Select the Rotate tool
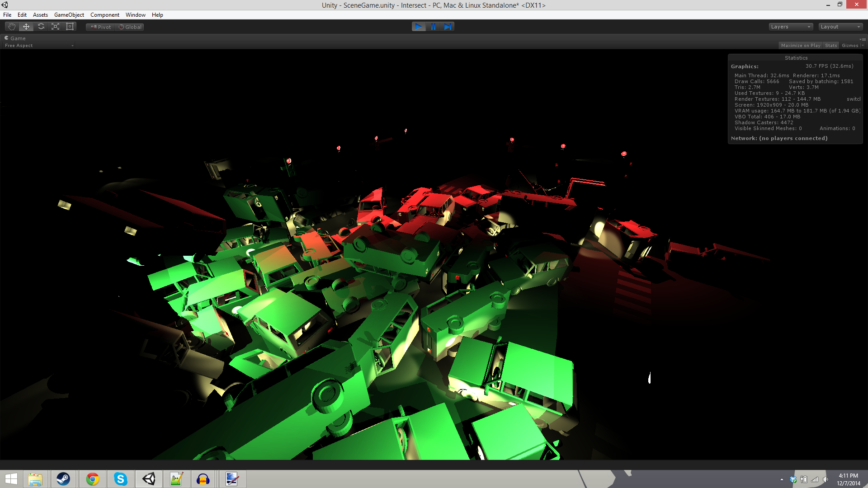The image size is (868, 488). 41,27
